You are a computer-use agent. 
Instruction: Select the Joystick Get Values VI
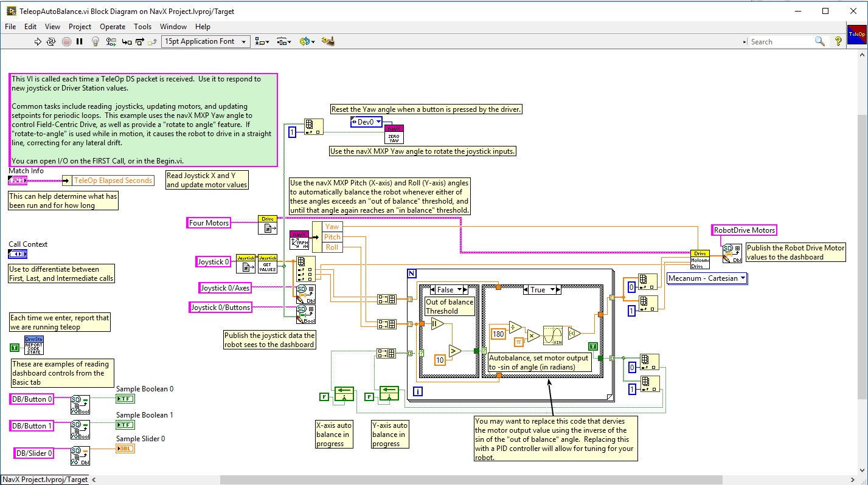[267, 264]
